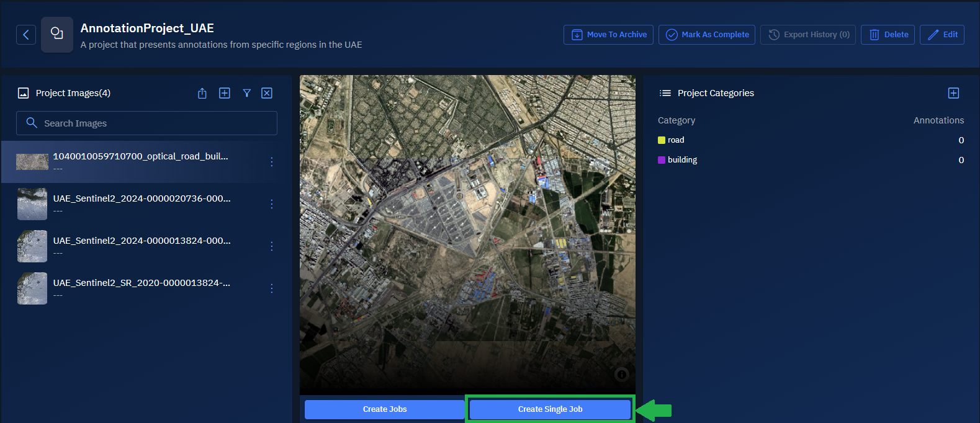Add a new project category

pyautogui.click(x=953, y=93)
